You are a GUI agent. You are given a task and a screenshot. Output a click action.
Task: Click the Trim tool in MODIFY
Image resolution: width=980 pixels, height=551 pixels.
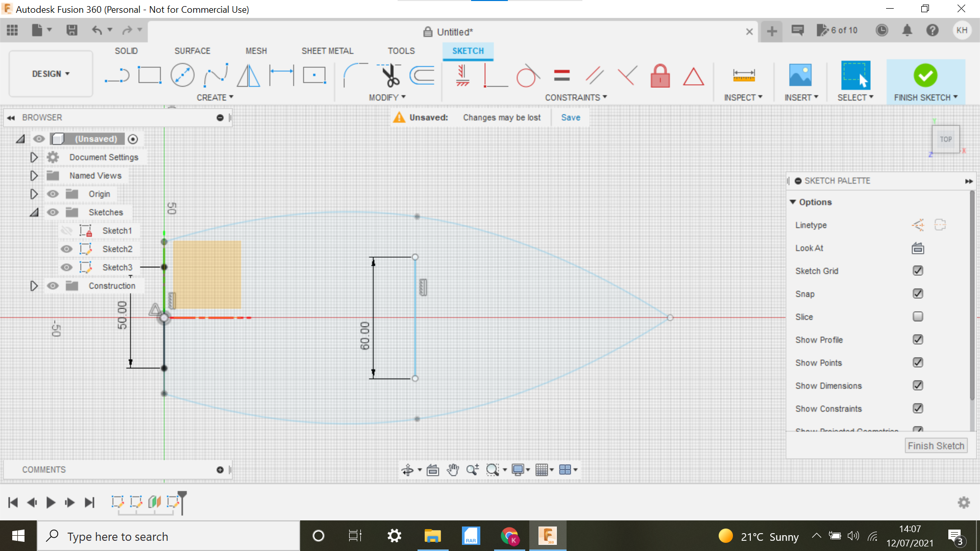388,74
